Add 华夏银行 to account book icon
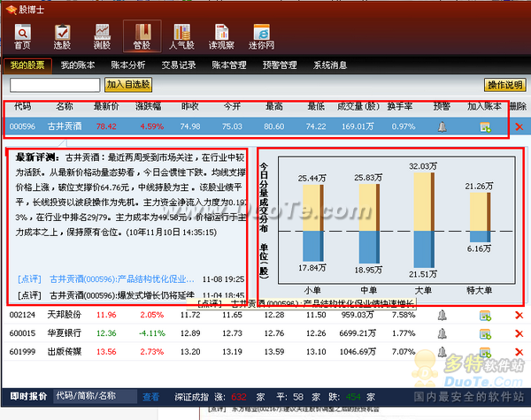531x420 pixels. pos(485,334)
